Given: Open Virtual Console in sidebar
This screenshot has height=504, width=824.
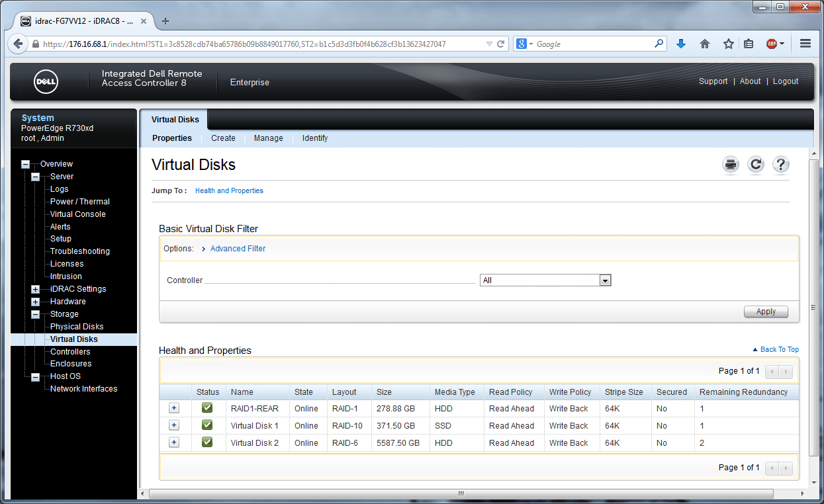Looking at the screenshot, I should [x=78, y=214].
